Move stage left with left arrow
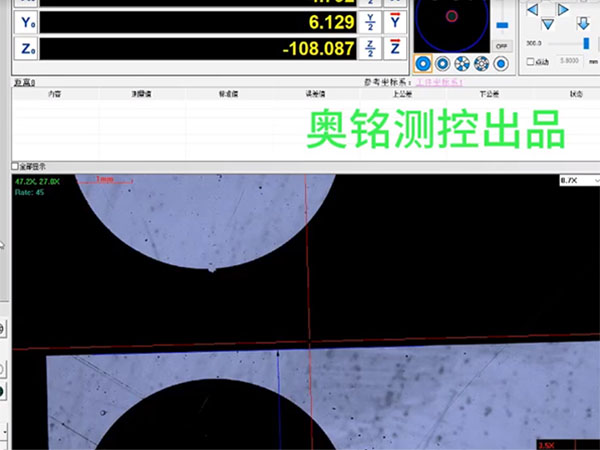 coord(533,10)
